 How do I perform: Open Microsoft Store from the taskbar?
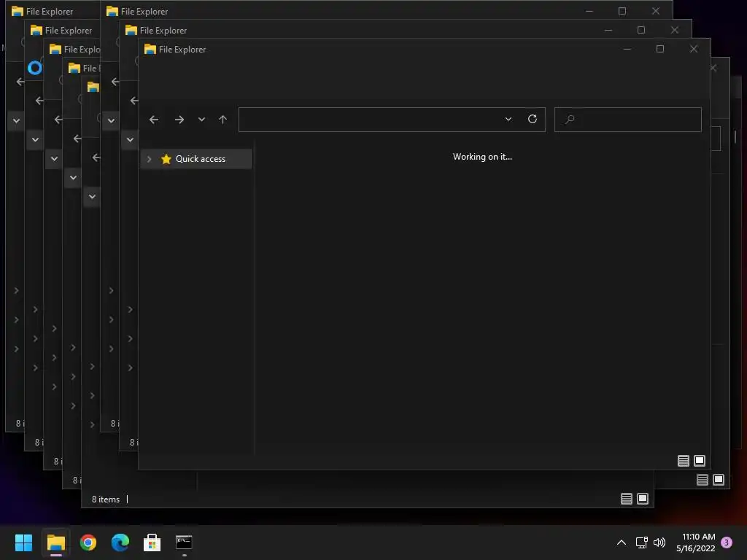[152, 542]
